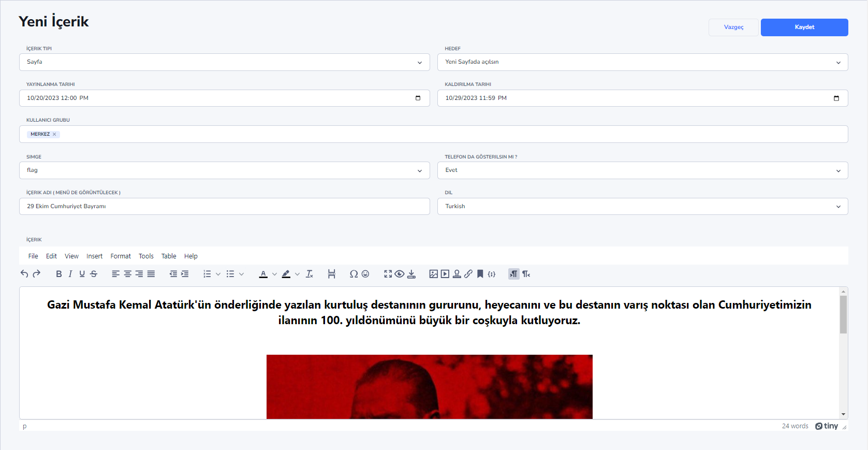Open Telefon da gösterilsin mi dropdown

pos(643,170)
